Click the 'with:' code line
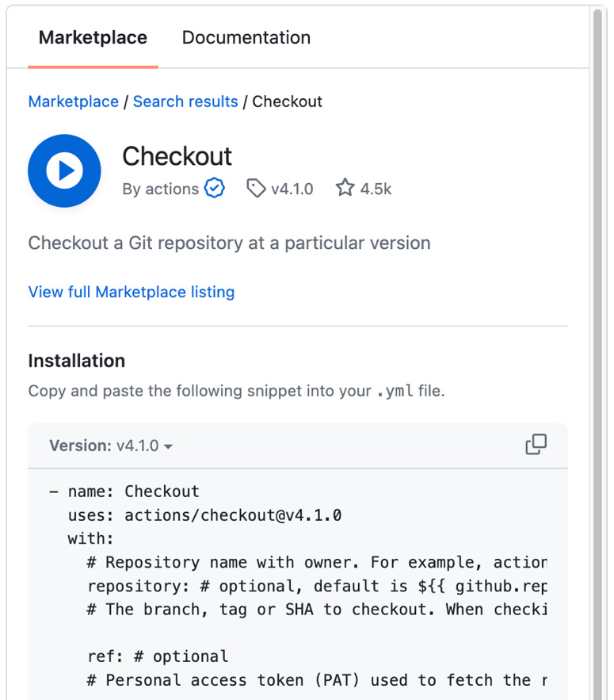This screenshot has height=700, width=614. 90,539
